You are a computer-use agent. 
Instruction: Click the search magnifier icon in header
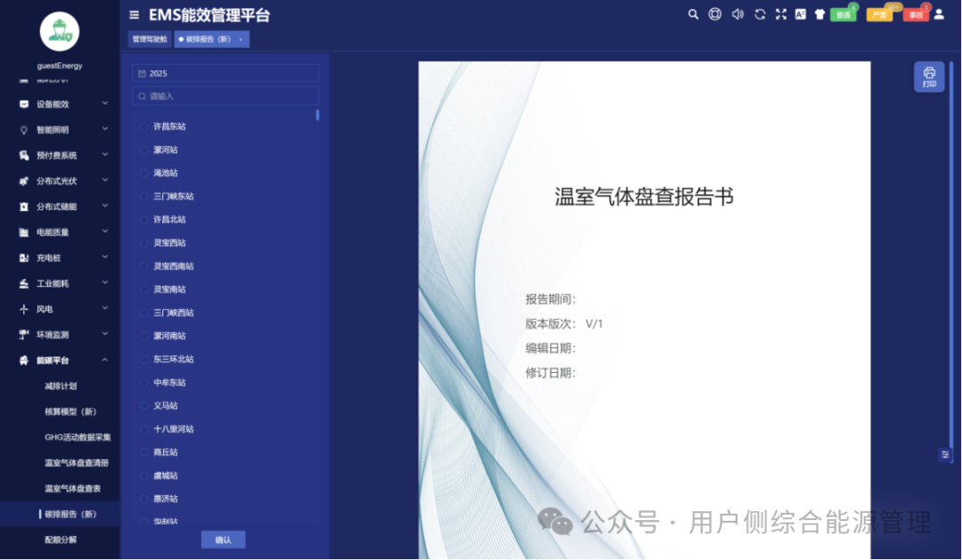click(693, 14)
